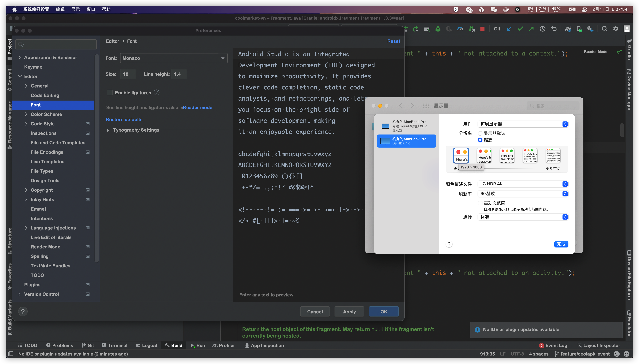The height and width of the screenshot is (364, 639).
Task: Enable ligatures checkbox
Action: (110, 93)
